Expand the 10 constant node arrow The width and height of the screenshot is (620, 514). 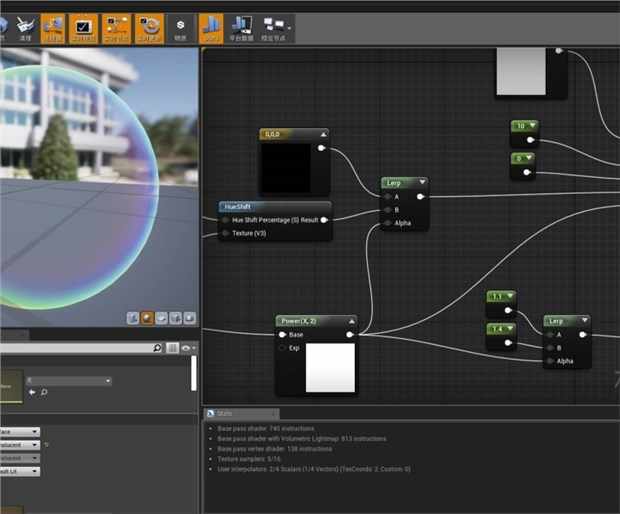tap(533, 126)
